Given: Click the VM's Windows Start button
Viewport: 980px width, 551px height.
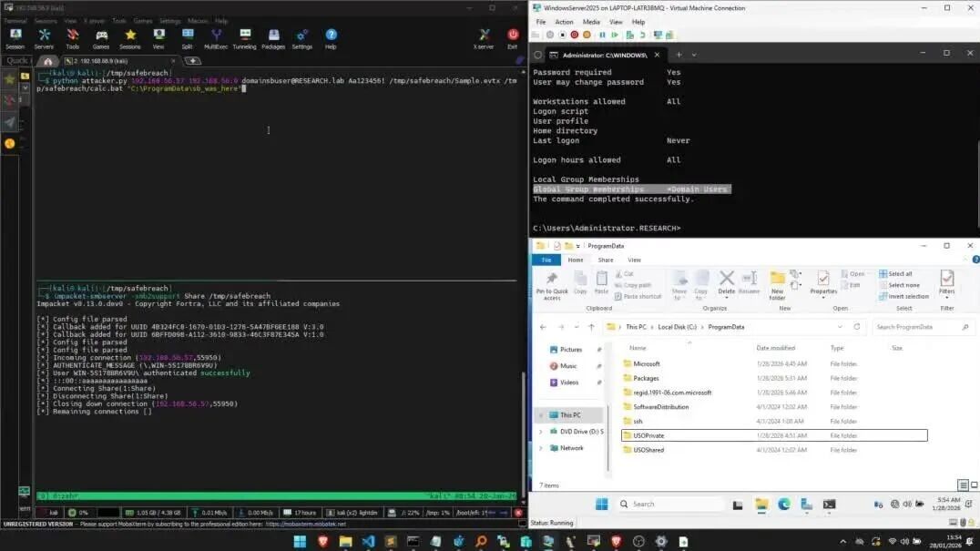Looking at the screenshot, I should 602,505.
